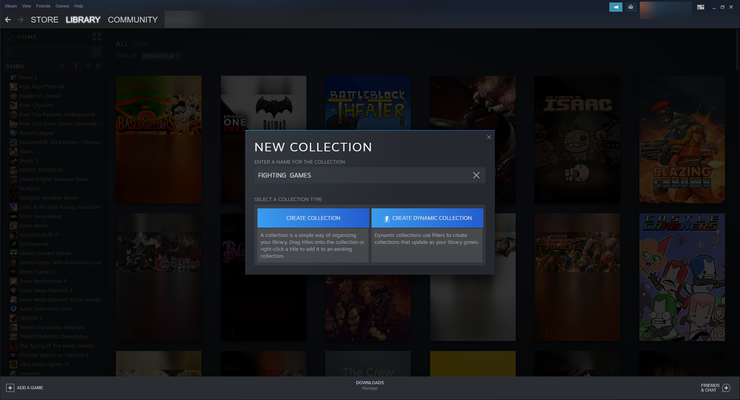
Task: Click the Sonic Generations game icon
Action: click(13, 216)
